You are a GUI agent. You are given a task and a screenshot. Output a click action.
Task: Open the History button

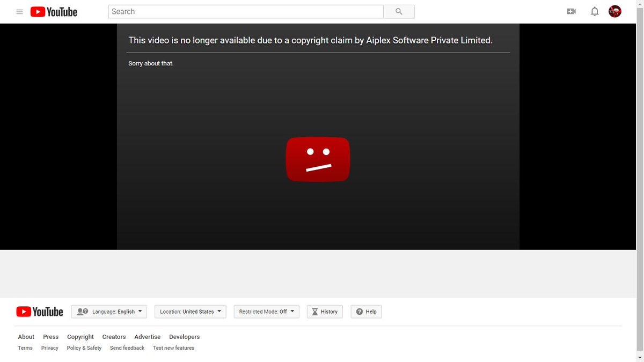point(325,312)
